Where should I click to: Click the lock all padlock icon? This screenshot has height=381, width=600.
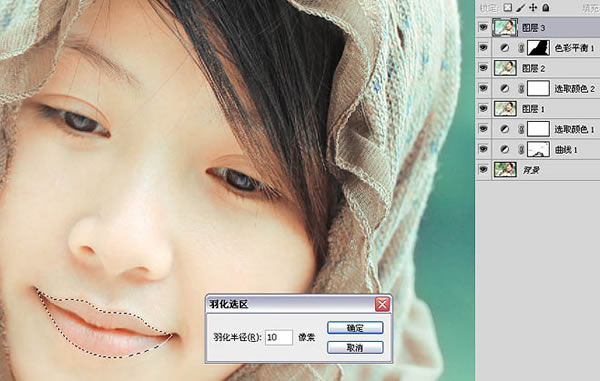546,7
